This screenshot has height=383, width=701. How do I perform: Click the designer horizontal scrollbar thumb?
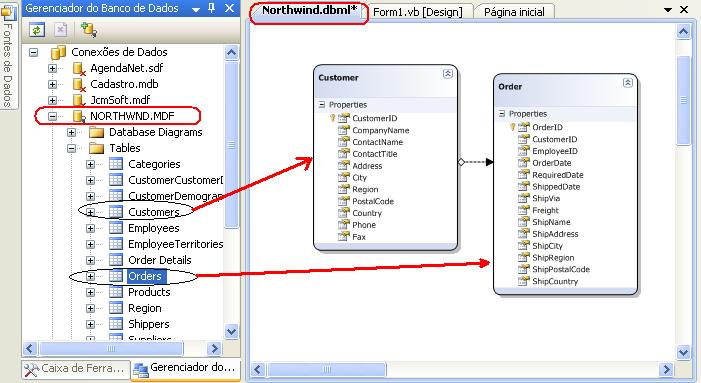326,369
